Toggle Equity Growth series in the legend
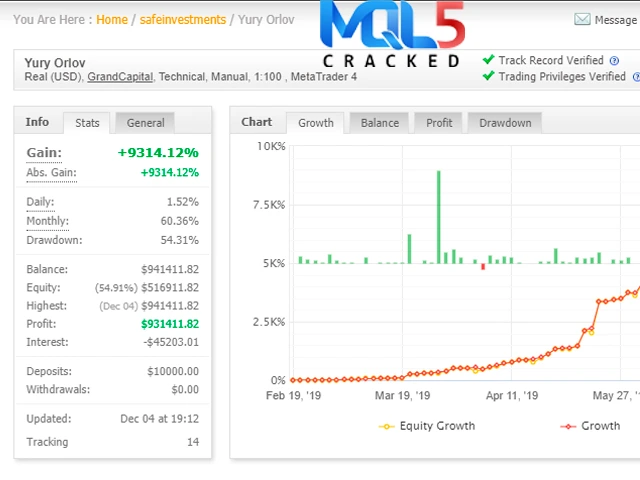 pos(427,426)
